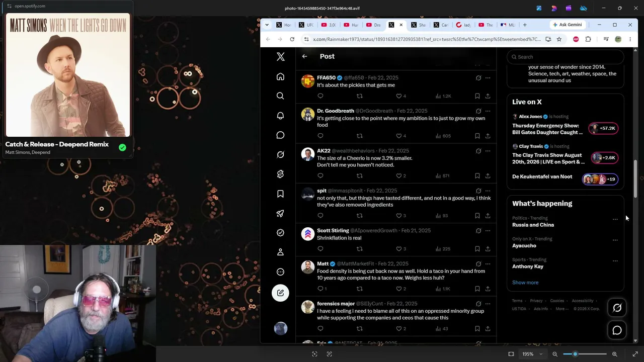Open Grok explain icon on spit's post
The image size is (644, 362).
(x=478, y=191)
